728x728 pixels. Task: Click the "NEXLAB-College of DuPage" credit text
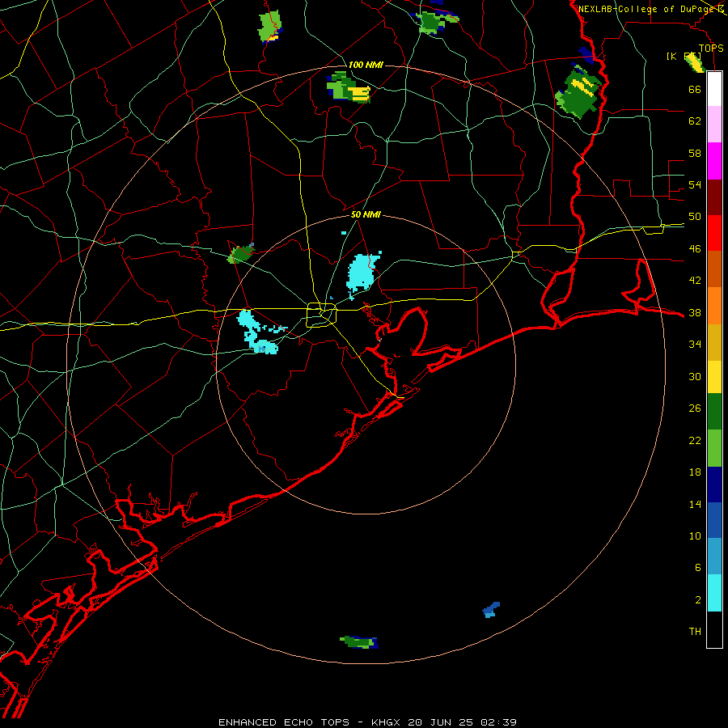point(647,9)
